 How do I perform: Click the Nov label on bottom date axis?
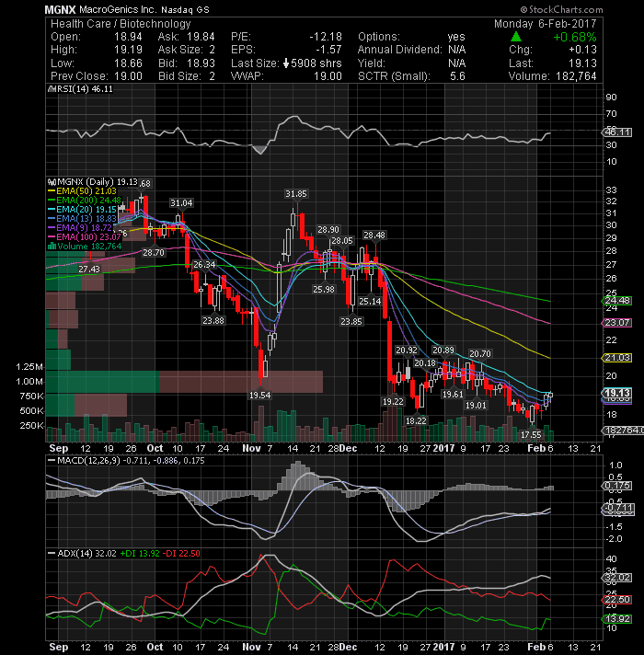tap(251, 647)
